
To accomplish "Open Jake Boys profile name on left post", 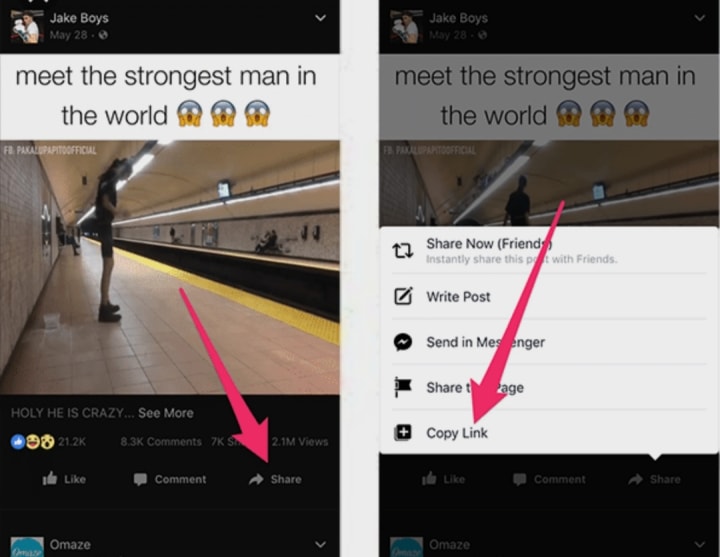I will pyautogui.click(x=79, y=18).
